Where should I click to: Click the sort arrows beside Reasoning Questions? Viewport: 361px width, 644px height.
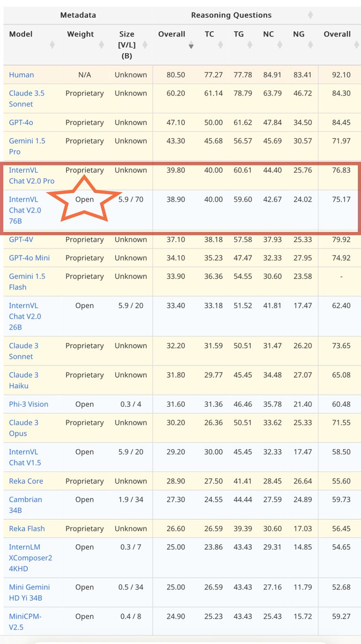click(x=311, y=15)
